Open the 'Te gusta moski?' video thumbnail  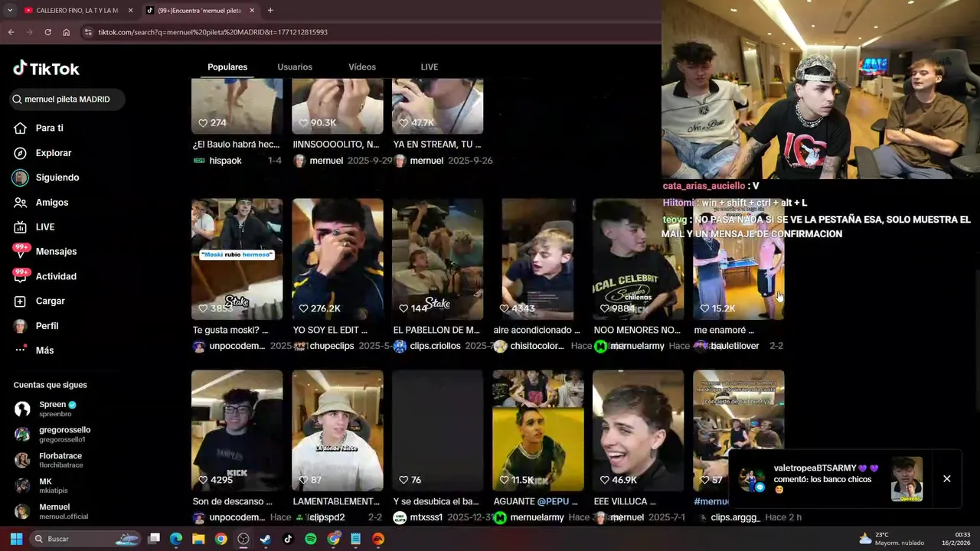[237, 259]
